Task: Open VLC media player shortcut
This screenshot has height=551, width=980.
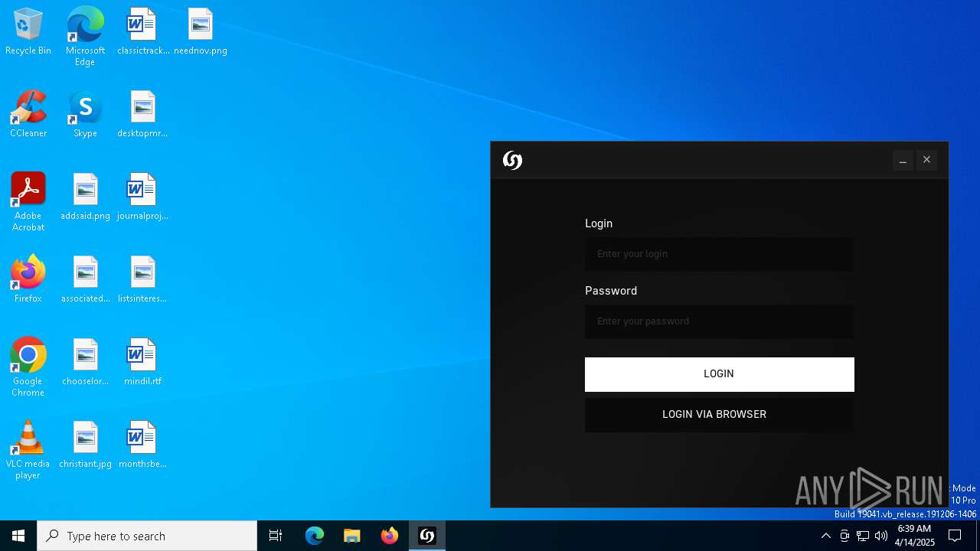Action: pyautogui.click(x=28, y=450)
